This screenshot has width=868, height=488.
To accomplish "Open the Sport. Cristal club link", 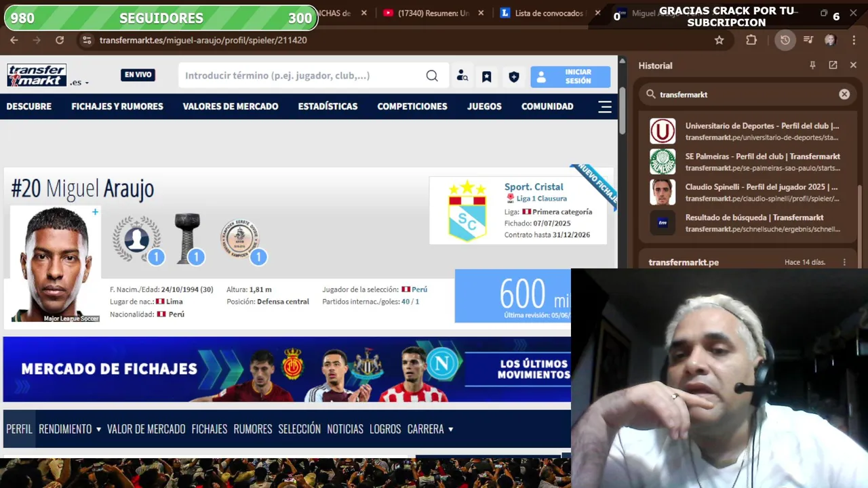I will coord(534,186).
